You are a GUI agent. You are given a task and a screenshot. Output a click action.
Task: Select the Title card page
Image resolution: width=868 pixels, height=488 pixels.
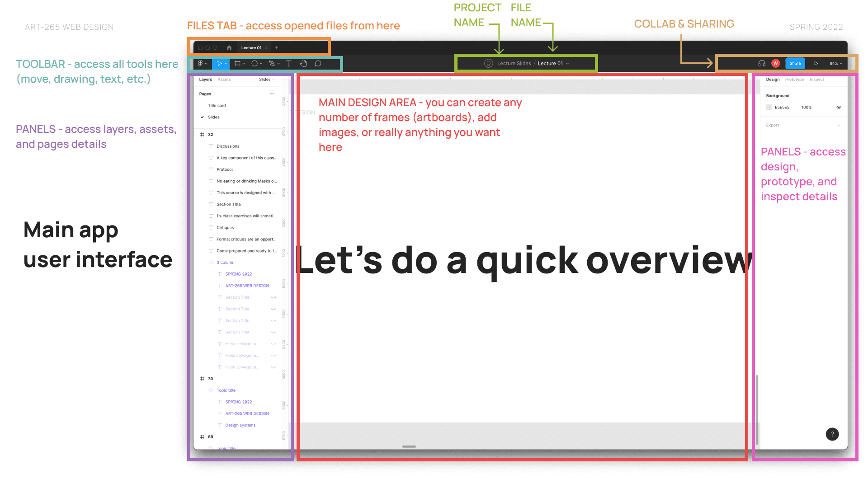coord(217,105)
